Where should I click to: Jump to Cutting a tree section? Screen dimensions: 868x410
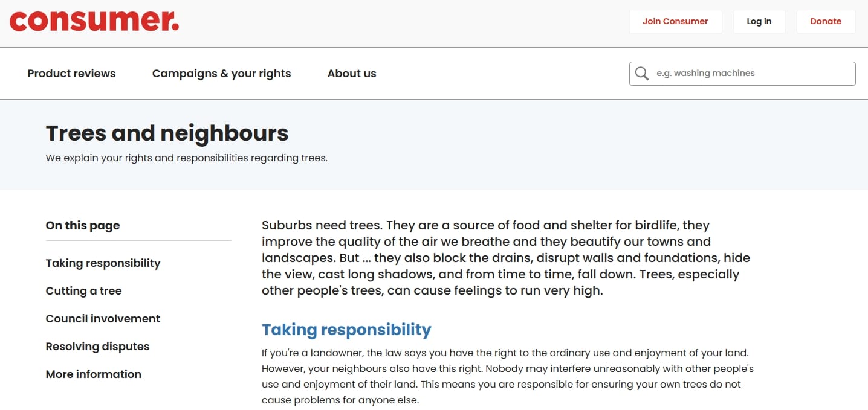(83, 291)
